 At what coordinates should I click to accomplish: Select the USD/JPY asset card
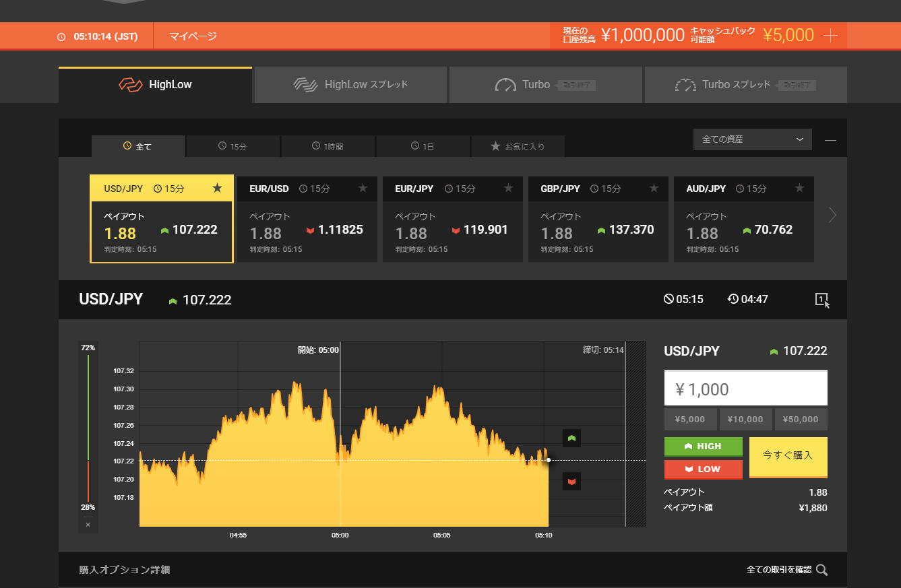[162, 219]
